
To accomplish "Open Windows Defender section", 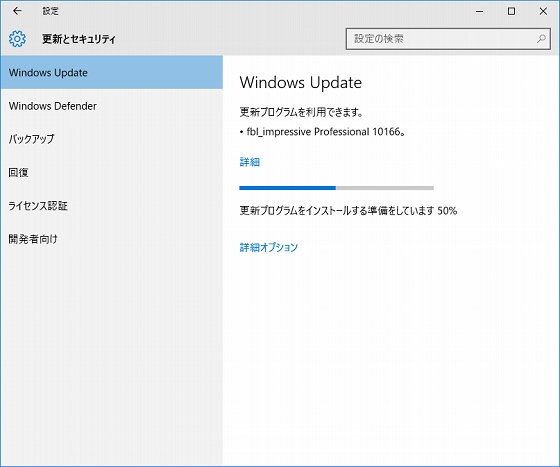I will [x=112, y=106].
